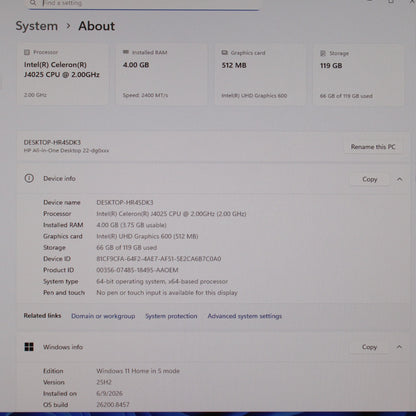Select 4.00 GB (3.75 GB usable) value
The height and width of the screenshot is (416, 416).
(131, 225)
